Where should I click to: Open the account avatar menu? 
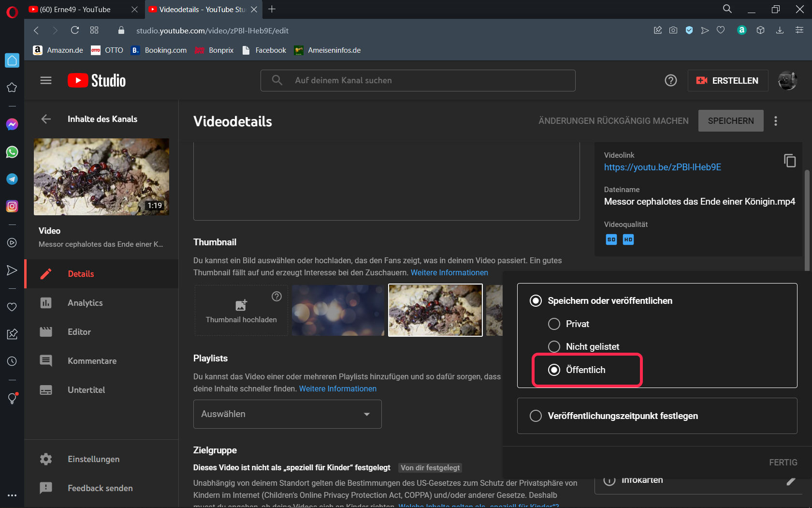(787, 80)
